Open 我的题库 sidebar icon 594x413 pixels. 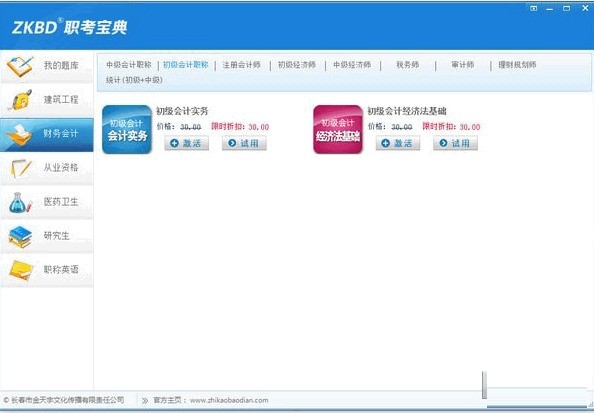[20, 66]
